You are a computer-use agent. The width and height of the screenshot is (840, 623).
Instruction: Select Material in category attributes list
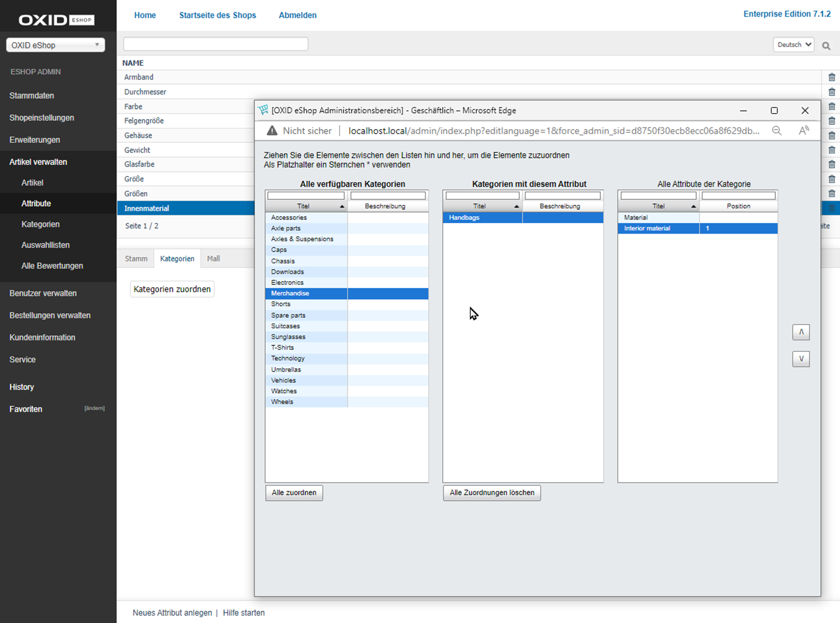click(698, 218)
